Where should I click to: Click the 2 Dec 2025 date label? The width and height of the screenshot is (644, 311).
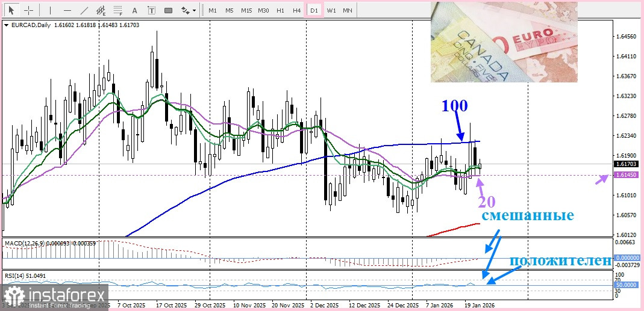325,306
